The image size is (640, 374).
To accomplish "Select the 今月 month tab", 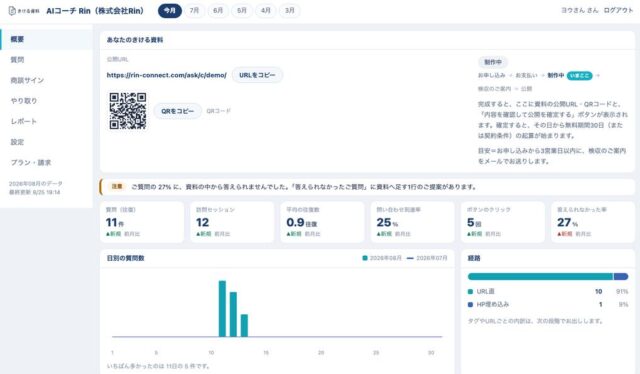I will coord(170,11).
